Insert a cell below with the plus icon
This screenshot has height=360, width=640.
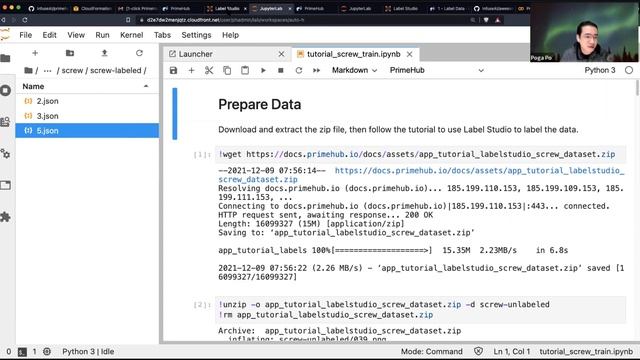coord(191,70)
